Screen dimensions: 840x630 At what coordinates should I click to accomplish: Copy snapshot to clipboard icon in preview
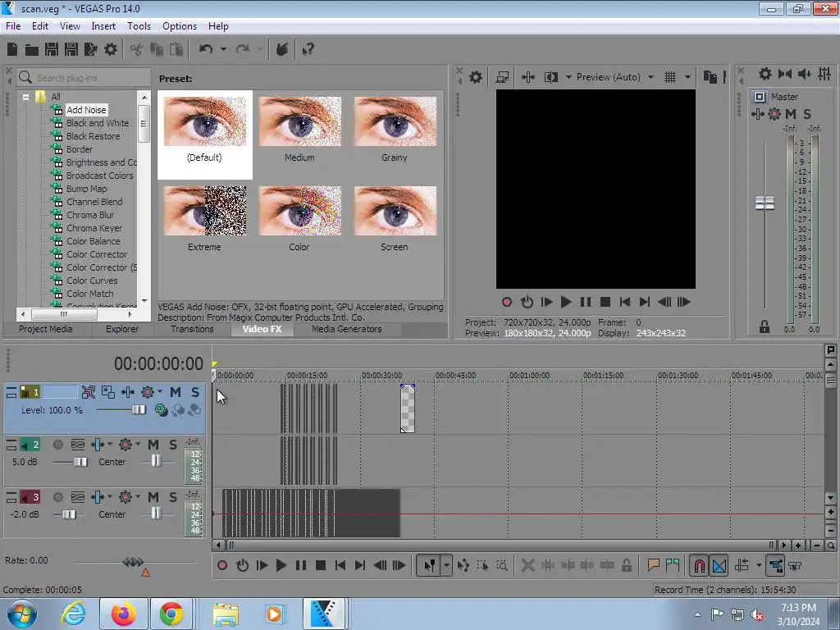tap(710, 77)
